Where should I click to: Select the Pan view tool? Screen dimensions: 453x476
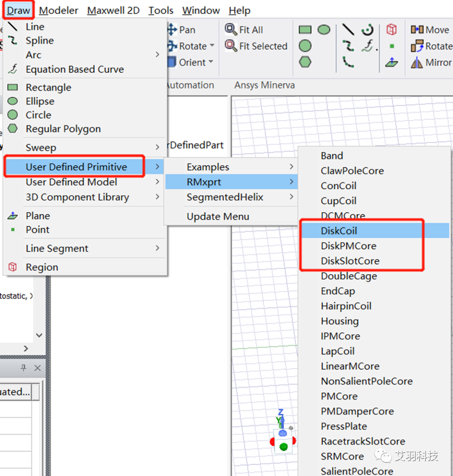[x=181, y=30]
